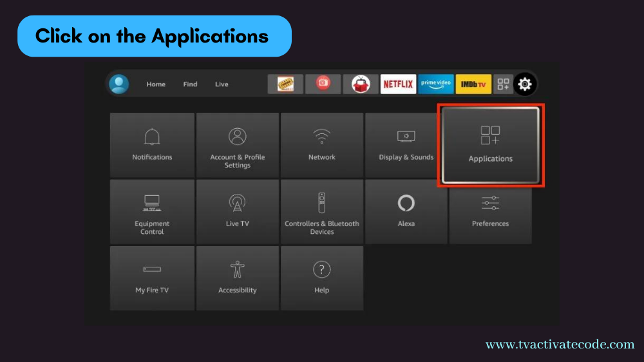Open the user profile avatar

(x=118, y=84)
